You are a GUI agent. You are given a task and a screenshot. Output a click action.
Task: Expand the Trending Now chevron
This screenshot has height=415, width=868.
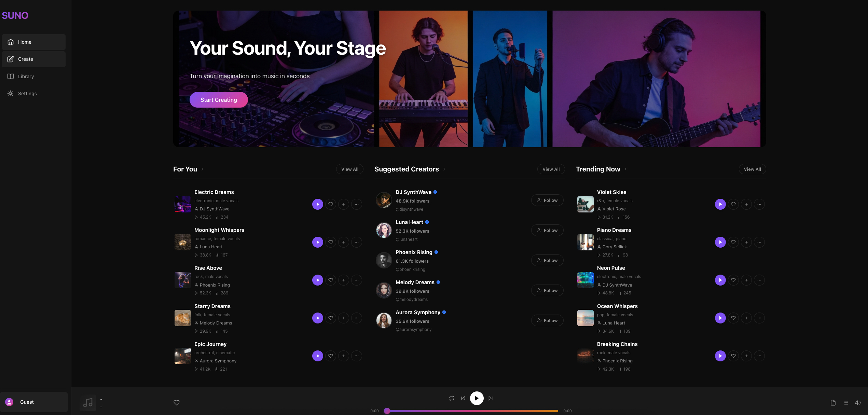click(x=625, y=169)
